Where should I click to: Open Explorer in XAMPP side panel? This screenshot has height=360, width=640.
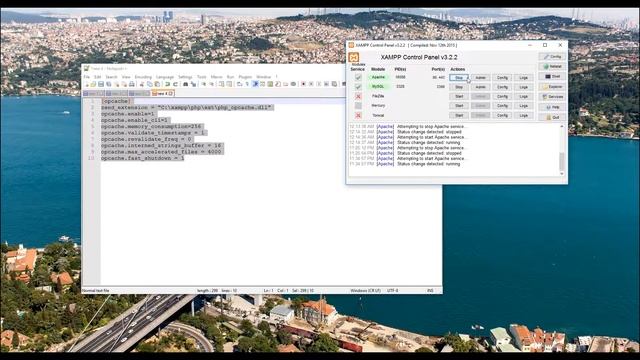click(x=552, y=87)
